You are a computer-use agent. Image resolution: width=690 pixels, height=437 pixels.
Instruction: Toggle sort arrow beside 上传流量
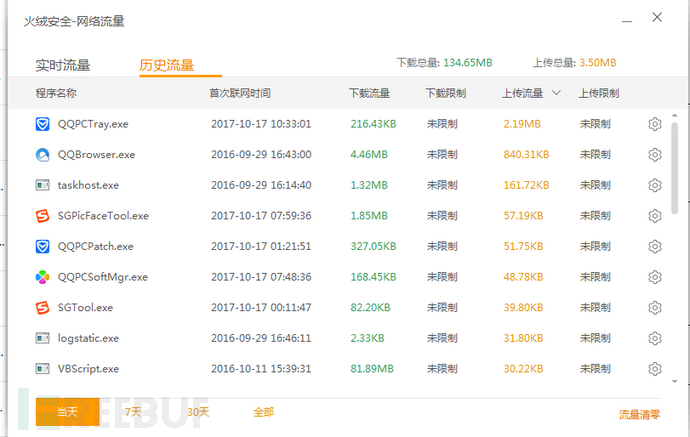click(x=556, y=93)
